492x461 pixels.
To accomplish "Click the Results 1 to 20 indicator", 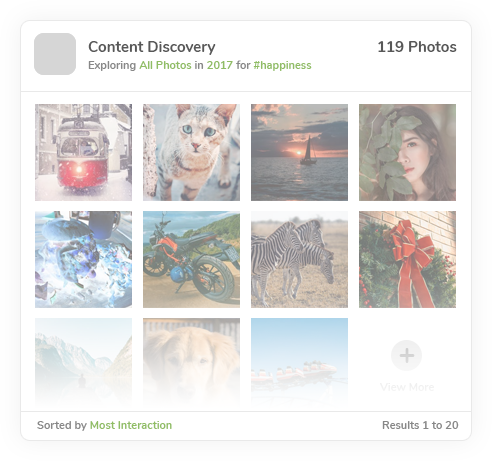I will pyautogui.click(x=420, y=425).
